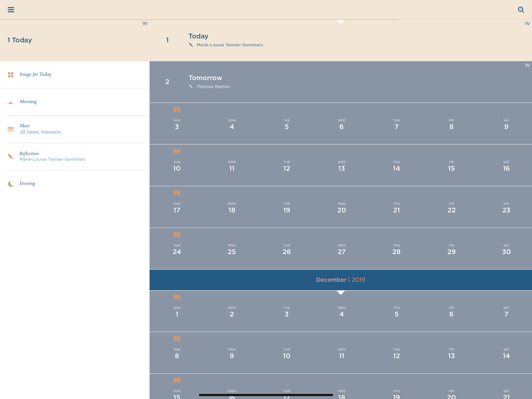Viewport: 532px width, 399px height.
Task: Select Monday November 4
Action: coord(232,124)
